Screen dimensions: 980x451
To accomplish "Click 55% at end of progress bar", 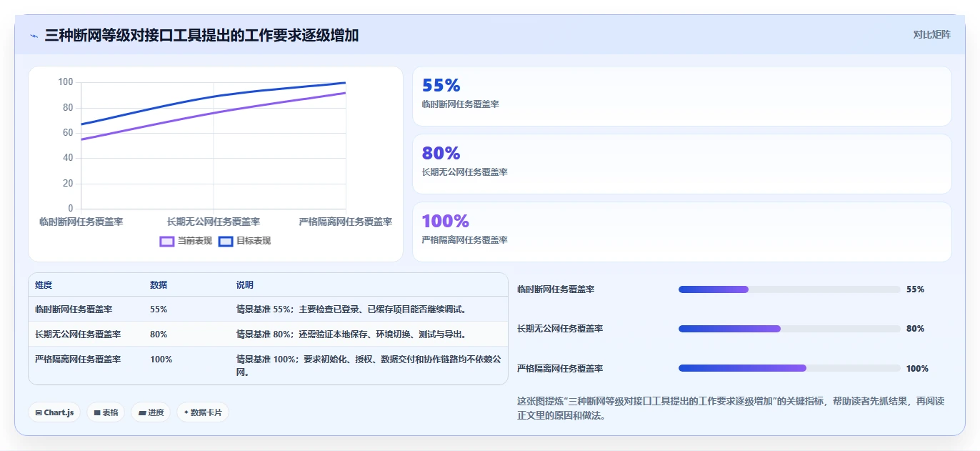I will pos(915,289).
